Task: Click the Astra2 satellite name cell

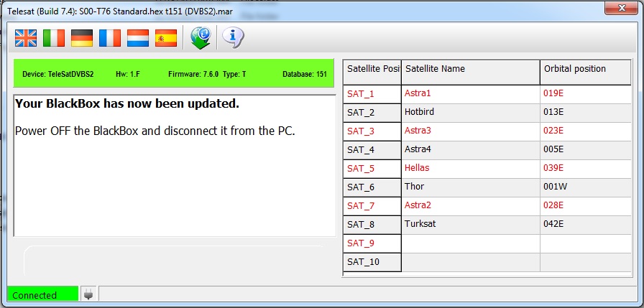Action: point(471,206)
